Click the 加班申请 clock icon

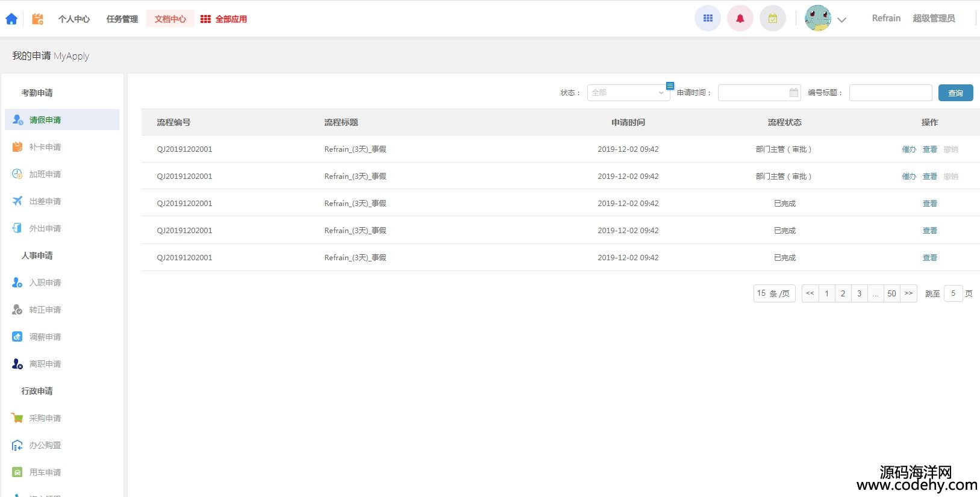pos(17,174)
